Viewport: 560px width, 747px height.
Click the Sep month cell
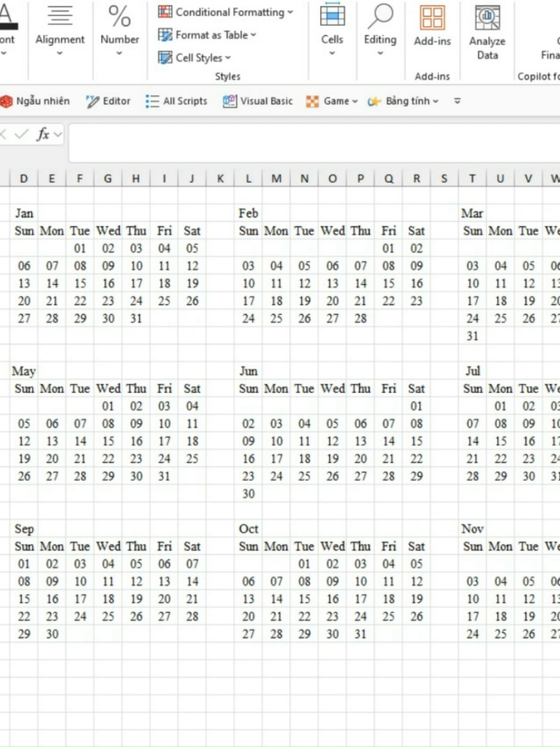24,529
